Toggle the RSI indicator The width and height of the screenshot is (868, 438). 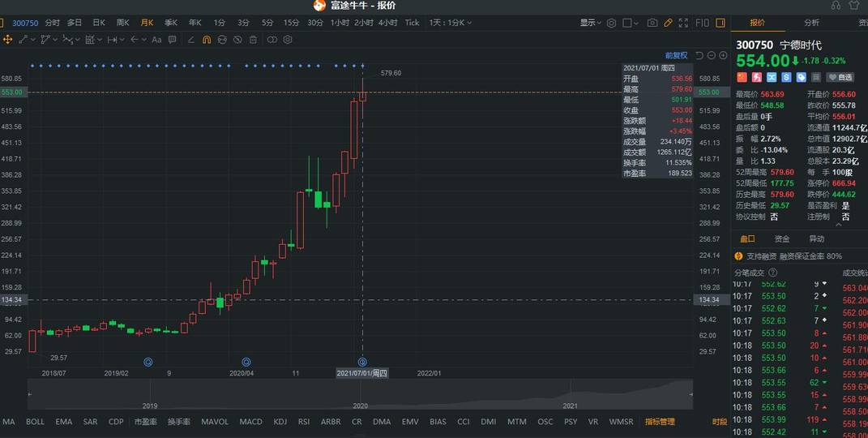pyautogui.click(x=304, y=422)
